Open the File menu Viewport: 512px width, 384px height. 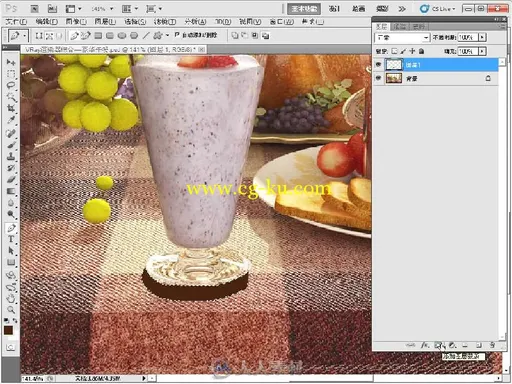[16, 22]
